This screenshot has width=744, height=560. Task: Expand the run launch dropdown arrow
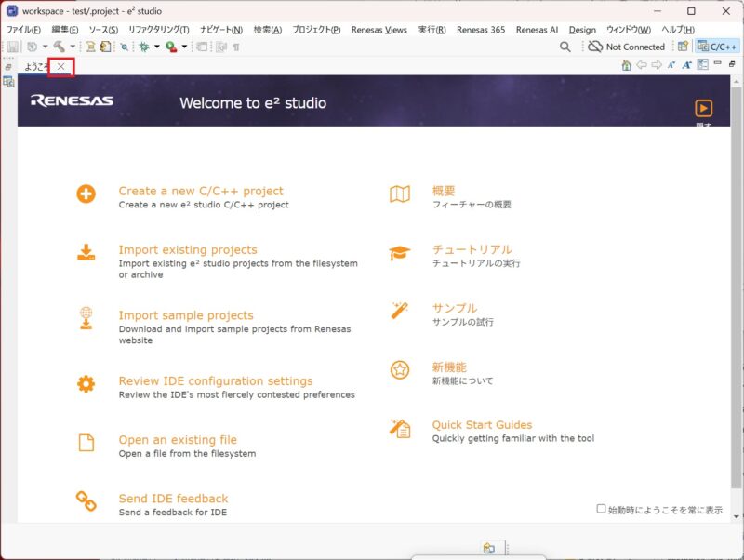184,47
